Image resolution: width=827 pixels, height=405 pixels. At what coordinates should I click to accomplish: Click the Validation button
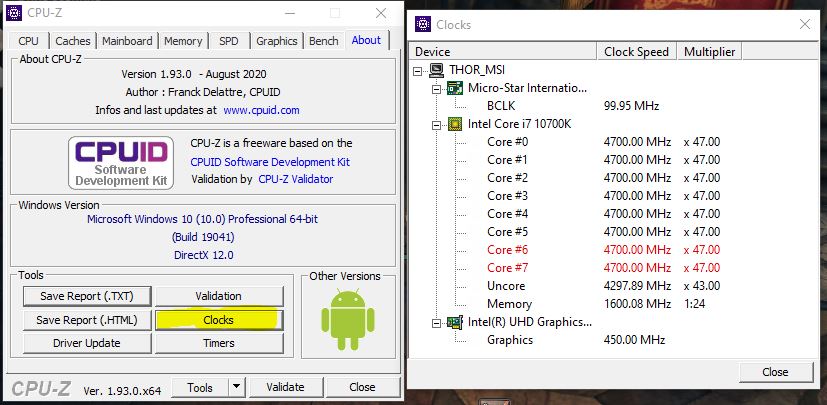218,296
